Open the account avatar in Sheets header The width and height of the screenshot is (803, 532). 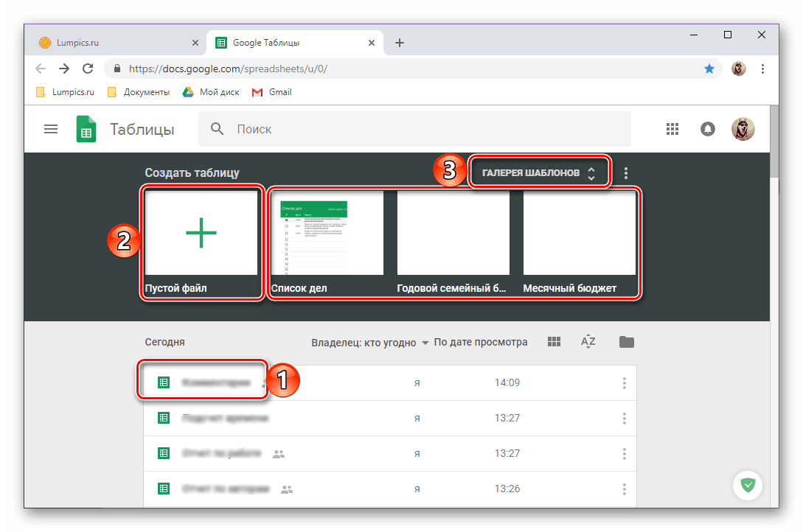tap(743, 129)
